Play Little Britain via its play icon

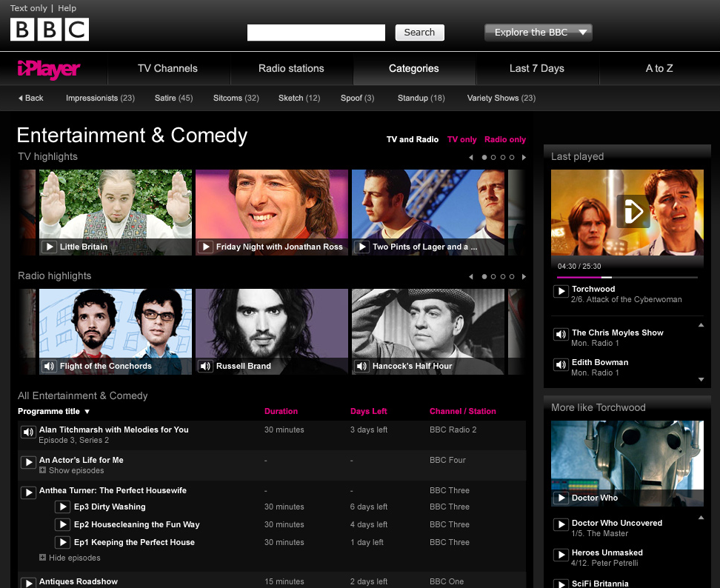coord(50,247)
